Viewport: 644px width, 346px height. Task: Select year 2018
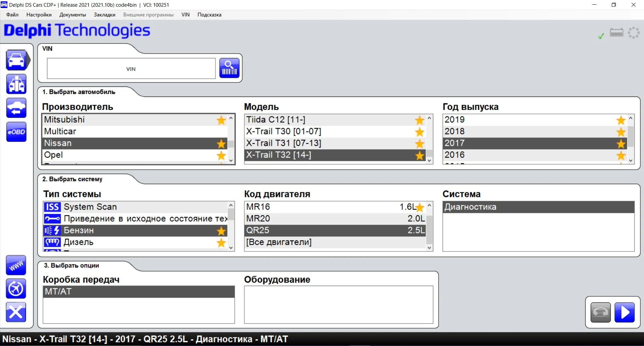[535, 131]
